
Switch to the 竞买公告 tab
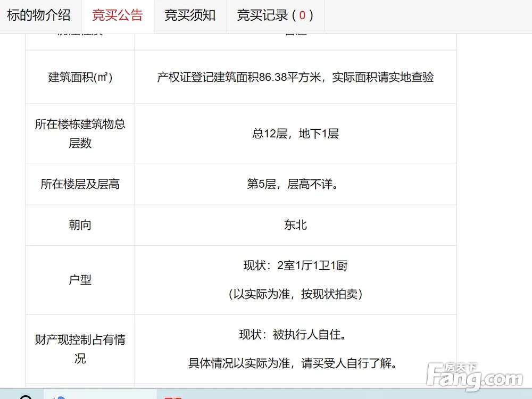[118, 15]
